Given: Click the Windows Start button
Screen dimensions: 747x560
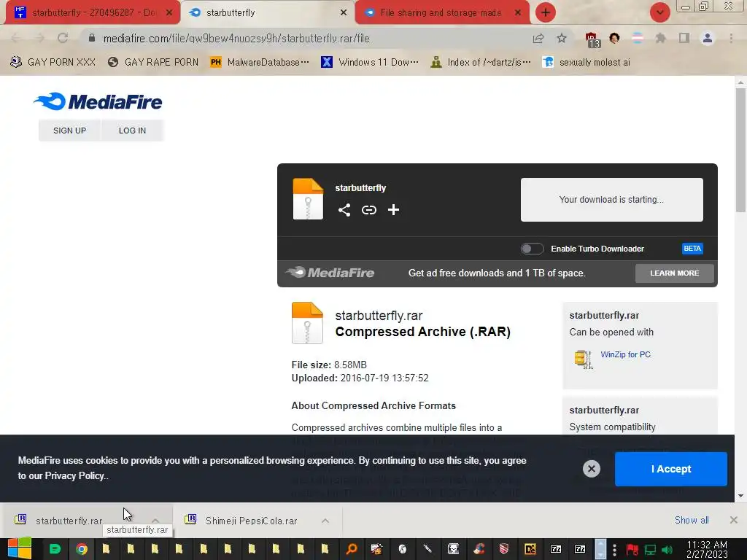Looking at the screenshot, I should pos(19,548).
